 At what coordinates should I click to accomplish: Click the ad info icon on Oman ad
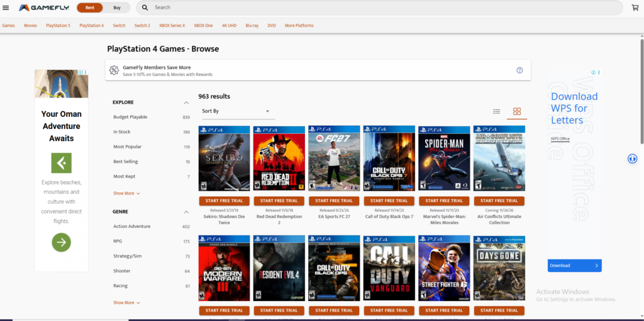81,72
